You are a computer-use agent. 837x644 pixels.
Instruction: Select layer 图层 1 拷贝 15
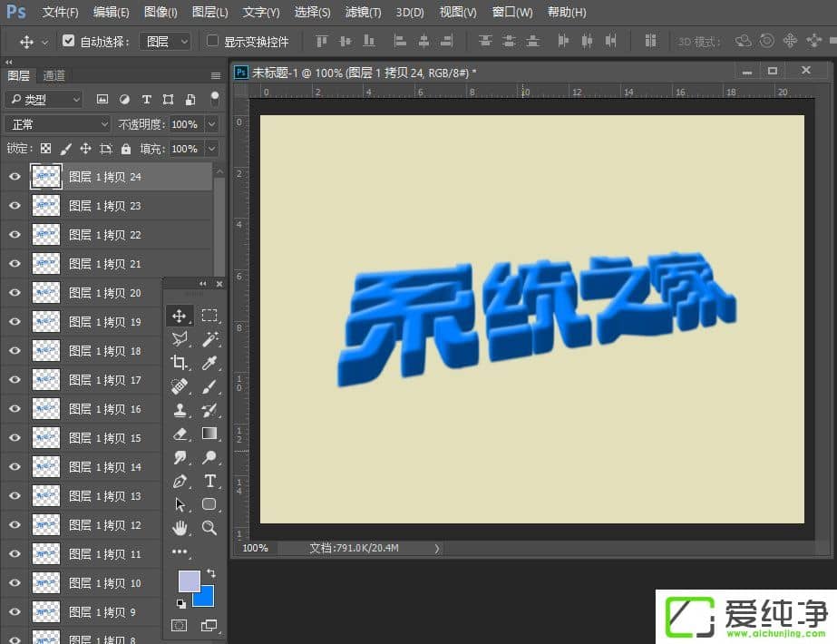click(105, 438)
